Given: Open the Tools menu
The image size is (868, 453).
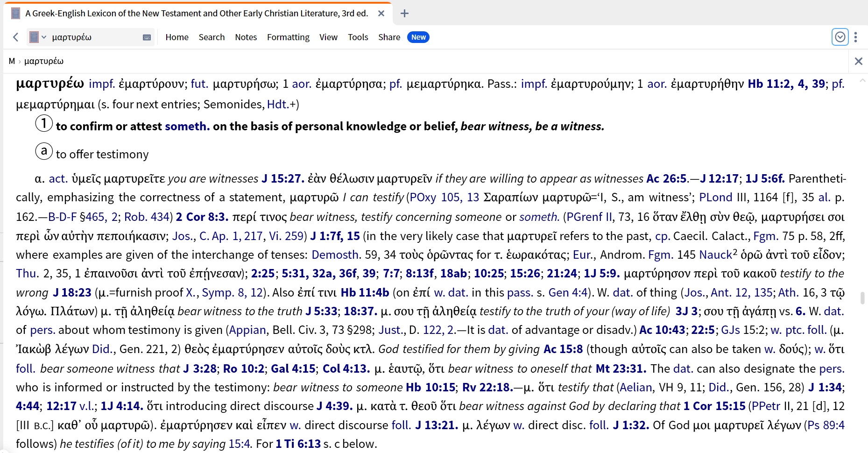Looking at the screenshot, I should pyautogui.click(x=358, y=37).
